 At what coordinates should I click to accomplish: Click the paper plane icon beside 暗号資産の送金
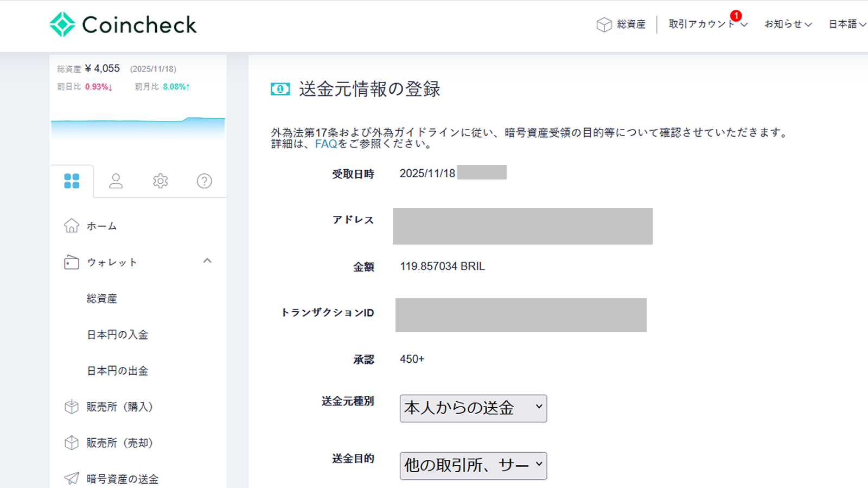[x=71, y=478]
